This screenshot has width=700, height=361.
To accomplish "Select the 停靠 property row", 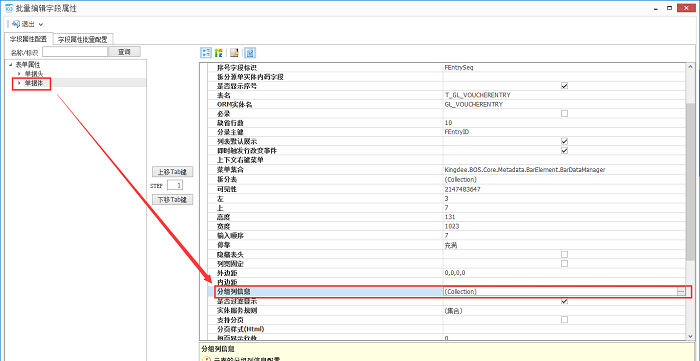I will click(447, 245).
